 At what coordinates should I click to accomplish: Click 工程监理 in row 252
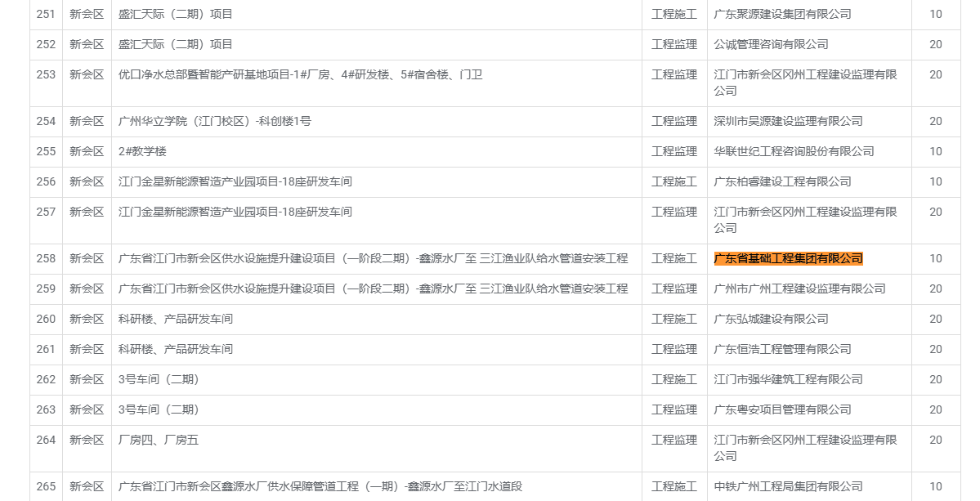pos(674,44)
